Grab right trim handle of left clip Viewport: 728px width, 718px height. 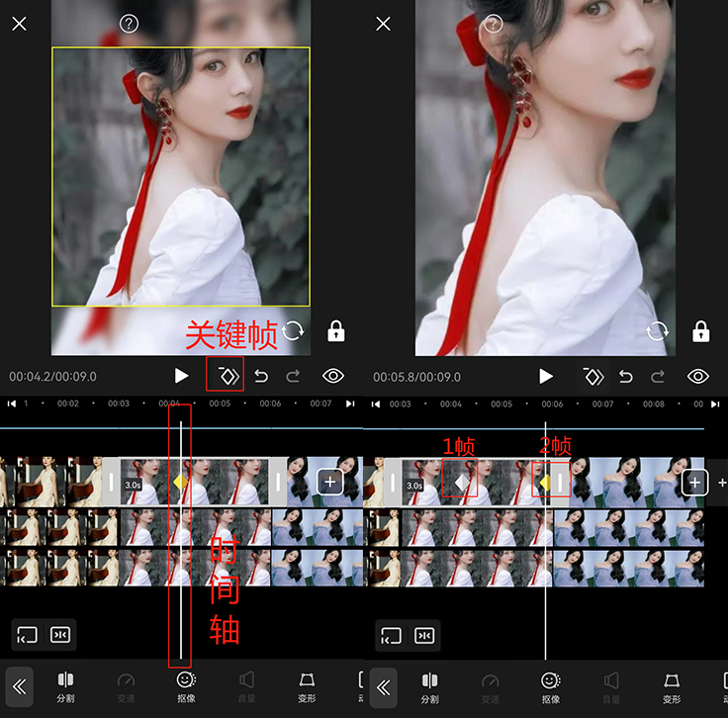coord(278,482)
